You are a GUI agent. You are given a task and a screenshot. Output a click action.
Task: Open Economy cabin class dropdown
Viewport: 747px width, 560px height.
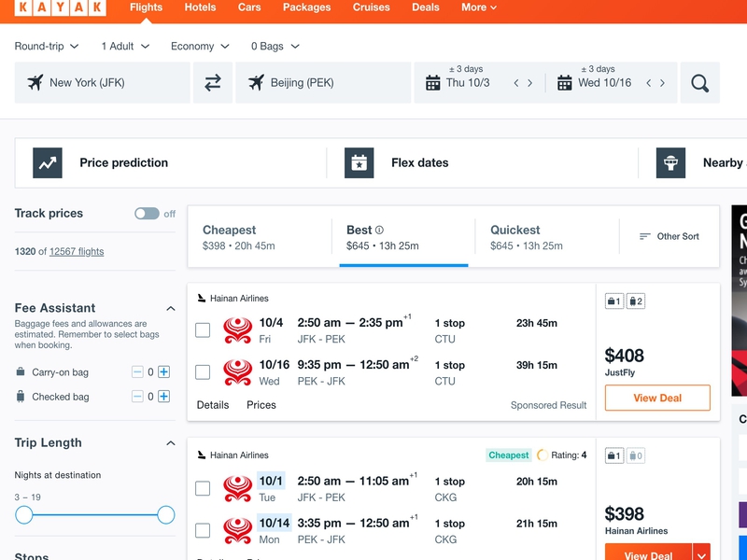point(200,46)
